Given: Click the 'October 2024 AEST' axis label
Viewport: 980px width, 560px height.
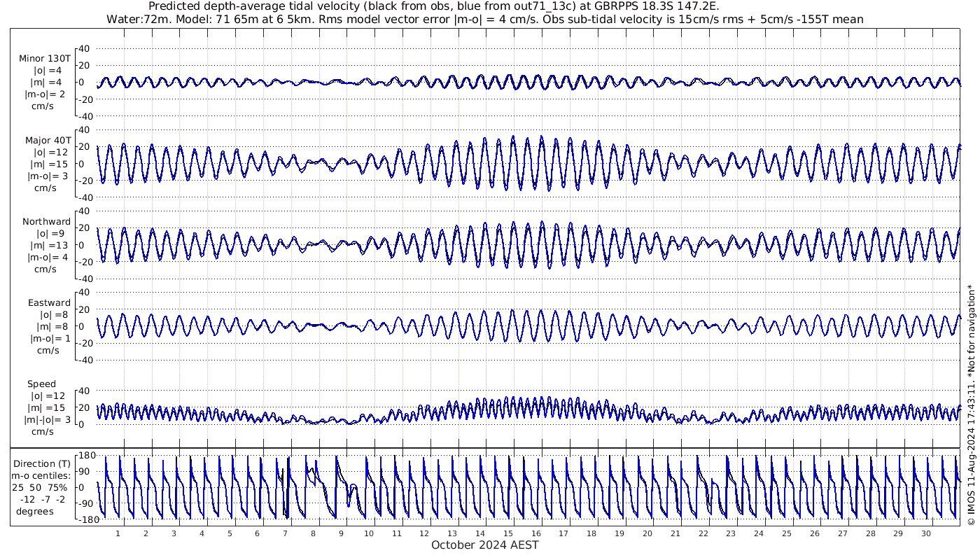Looking at the screenshot, I should tap(485, 545).
